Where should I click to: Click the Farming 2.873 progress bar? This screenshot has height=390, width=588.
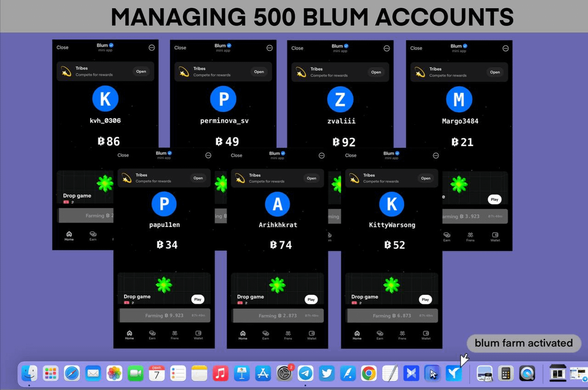pyautogui.click(x=278, y=316)
